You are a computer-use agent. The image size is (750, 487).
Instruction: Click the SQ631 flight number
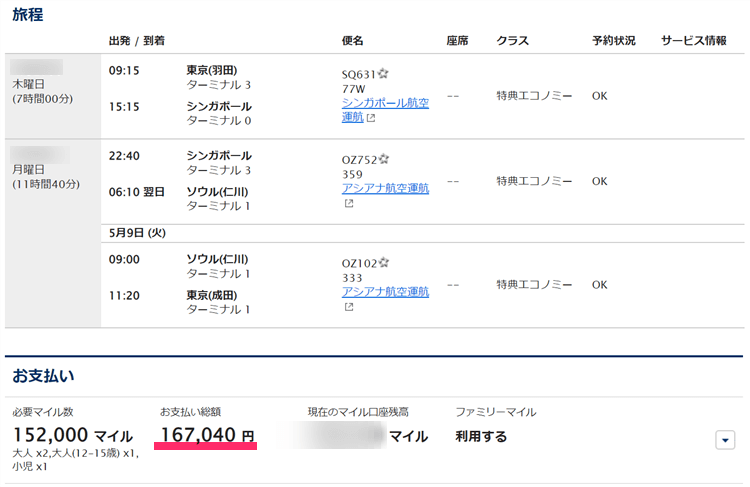358,75
